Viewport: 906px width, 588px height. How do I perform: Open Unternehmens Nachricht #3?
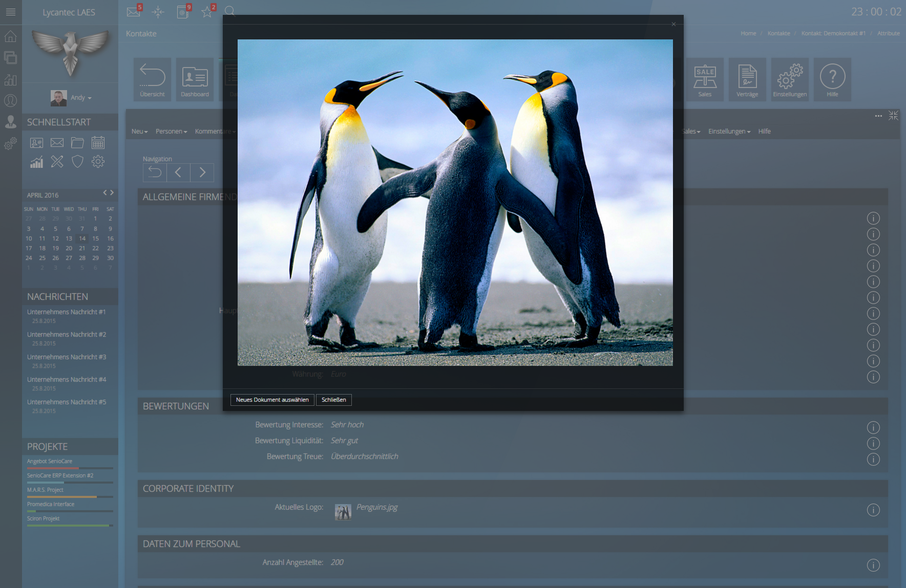pos(67,357)
